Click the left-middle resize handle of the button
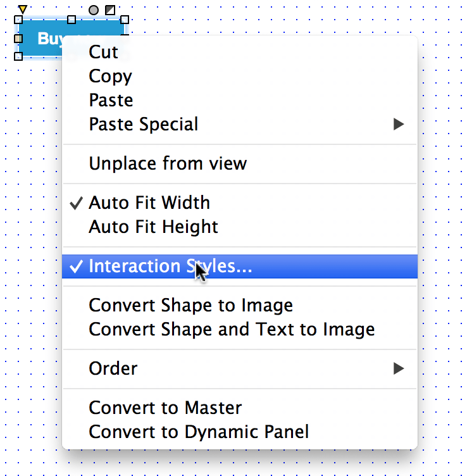The width and height of the screenshot is (467, 476). [18, 39]
